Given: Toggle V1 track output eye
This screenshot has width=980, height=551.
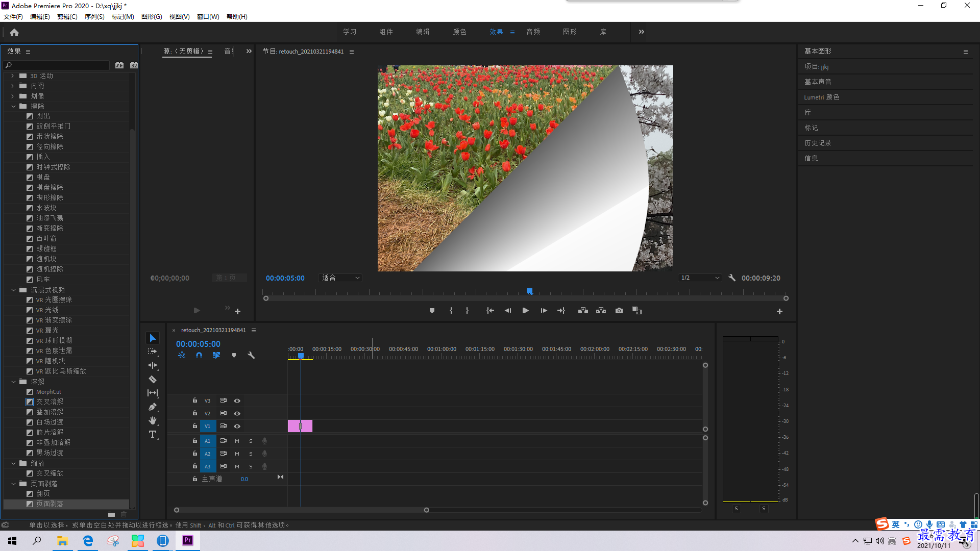Looking at the screenshot, I should [x=237, y=426].
